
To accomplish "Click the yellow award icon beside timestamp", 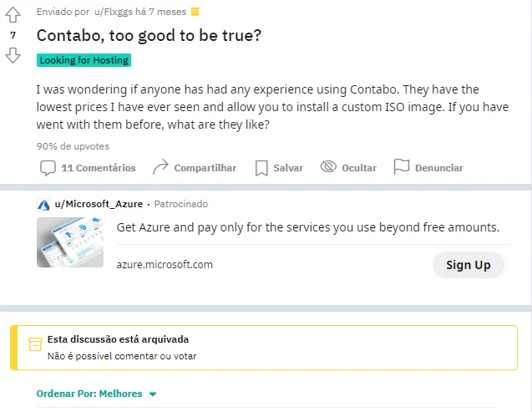I will tap(195, 12).
